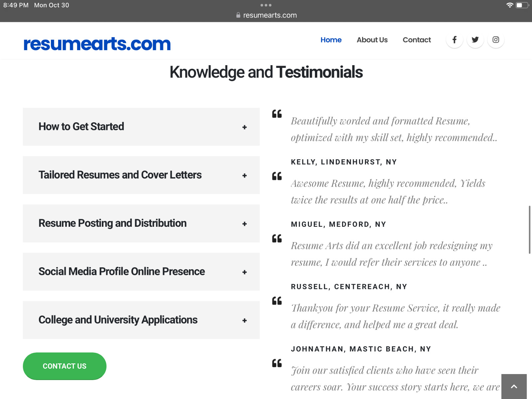The width and height of the screenshot is (532, 399).
Task: Click 'RUSSELL, CENTEREACH, NY' attribution
Action: pos(349,287)
